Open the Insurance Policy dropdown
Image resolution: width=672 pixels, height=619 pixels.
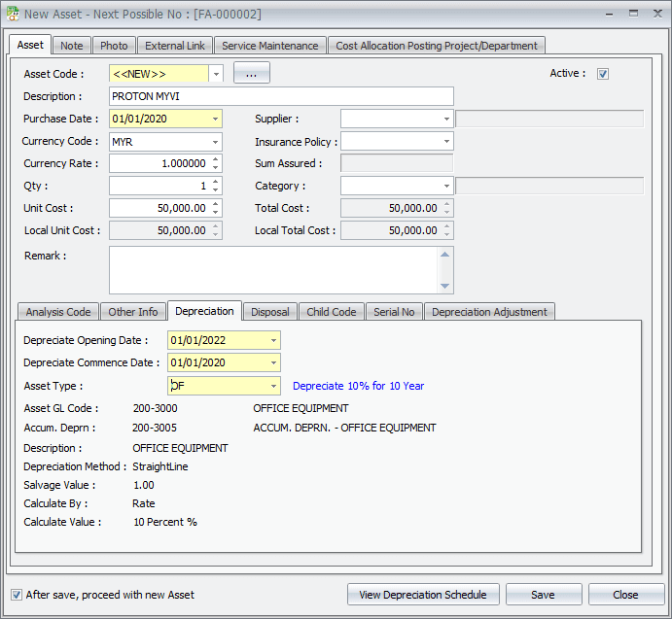pos(446,142)
